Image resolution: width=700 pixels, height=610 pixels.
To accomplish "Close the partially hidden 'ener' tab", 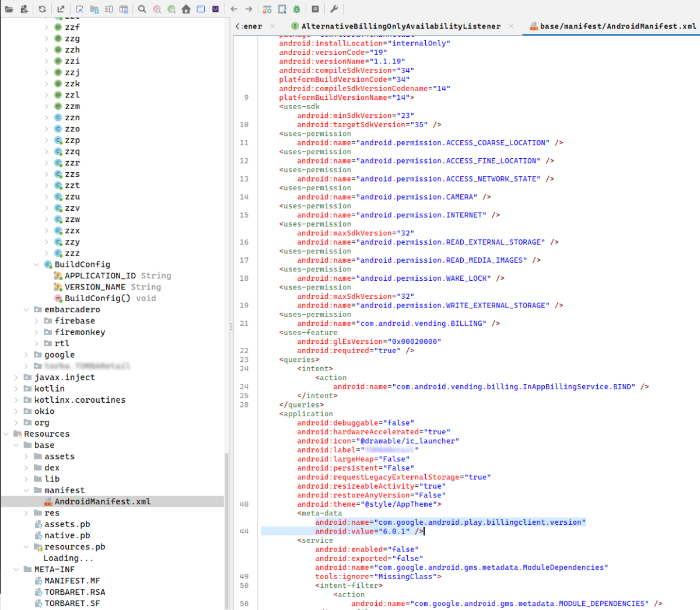I will pyautogui.click(x=272, y=26).
